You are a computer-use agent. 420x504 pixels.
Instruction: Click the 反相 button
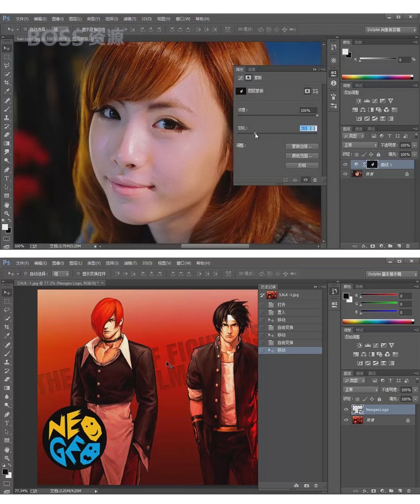[x=302, y=165]
